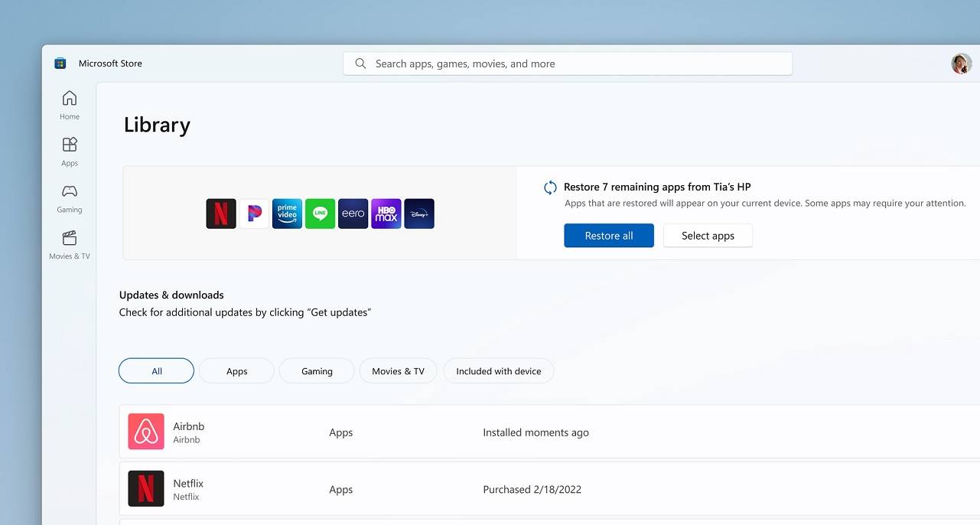The height and width of the screenshot is (525, 980).
Task: Click the Restore all button
Action: (608, 235)
